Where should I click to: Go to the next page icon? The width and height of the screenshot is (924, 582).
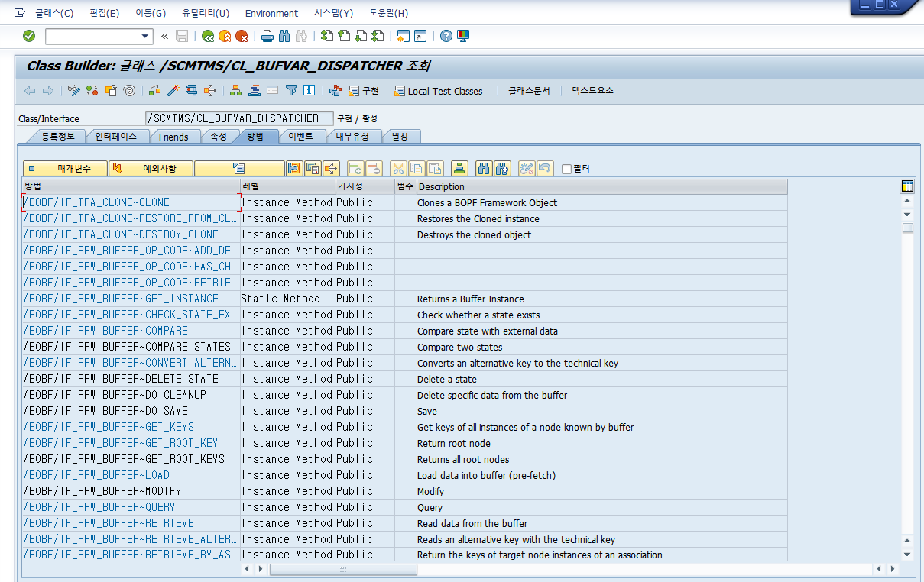(x=361, y=36)
